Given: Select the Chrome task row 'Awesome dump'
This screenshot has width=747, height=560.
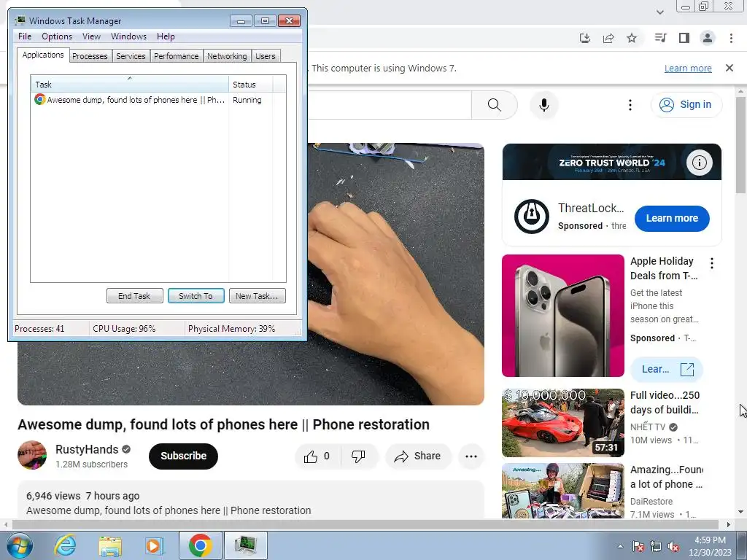Looking at the screenshot, I should point(130,100).
